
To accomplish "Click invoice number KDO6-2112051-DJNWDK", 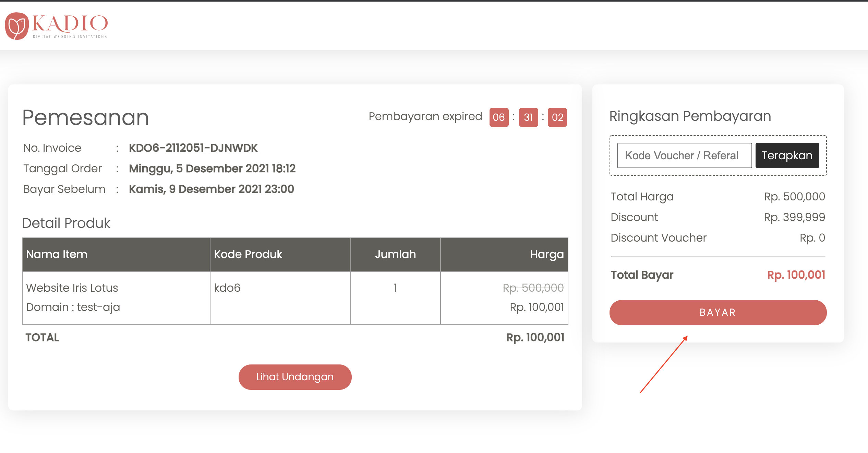I will coord(193,148).
